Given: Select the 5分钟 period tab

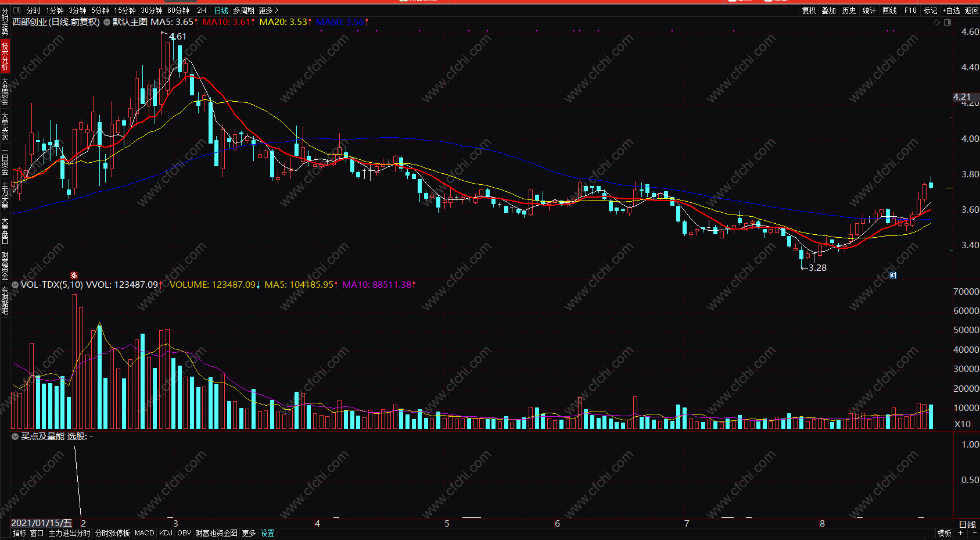Looking at the screenshot, I should tap(100, 10).
